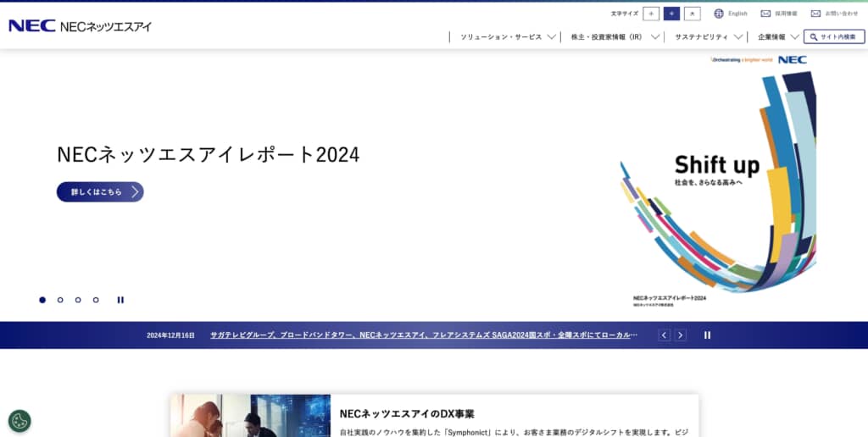Click arrow icon inside 詳しくはこちら button
This screenshot has width=868, height=437.
click(135, 192)
